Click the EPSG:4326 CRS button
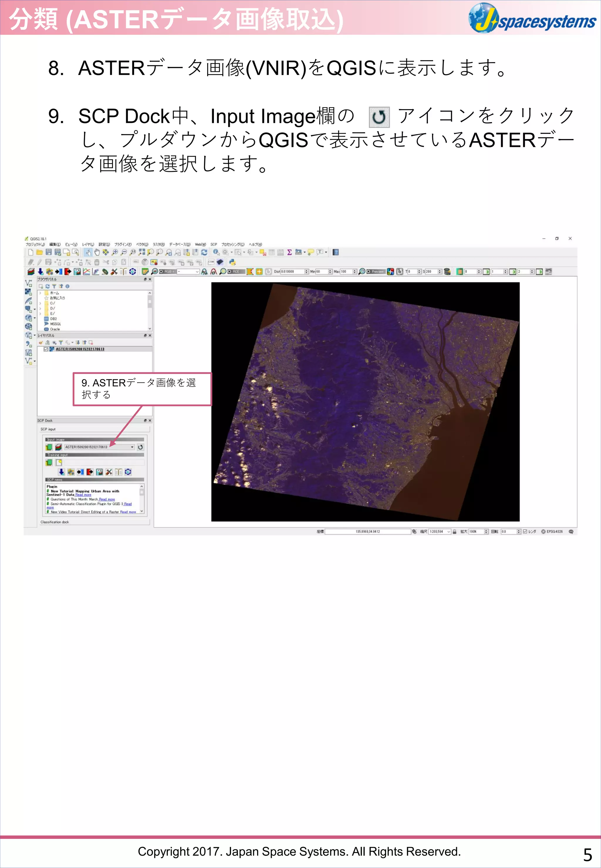601x868 pixels. point(552,532)
